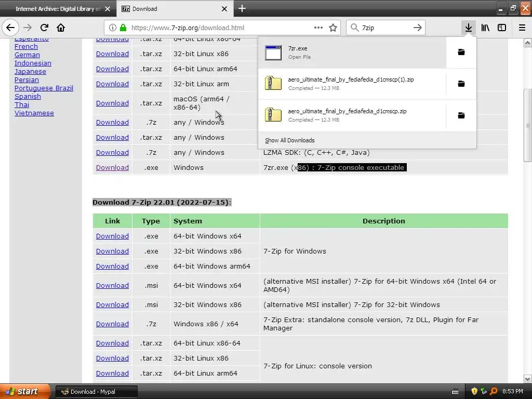Image resolution: width=532 pixels, height=399 pixels.
Task: Download upper 32-bit Linux arm tar.xz
Action: [112, 84]
